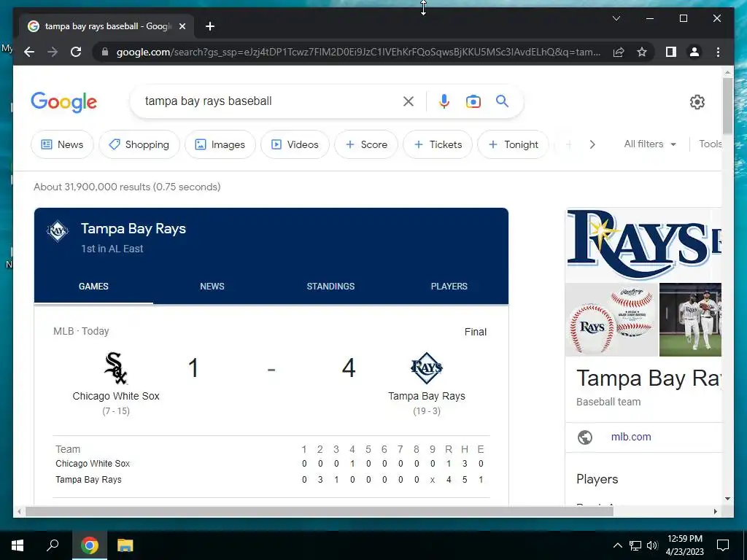
Task: Open the volume control in system tray
Action: (x=653, y=545)
